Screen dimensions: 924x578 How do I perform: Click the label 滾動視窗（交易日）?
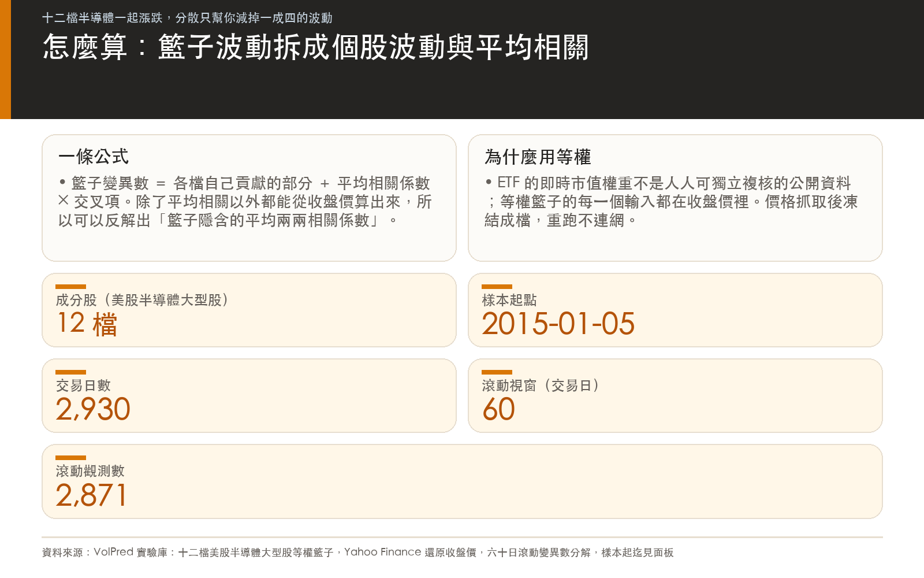click(x=541, y=386)
